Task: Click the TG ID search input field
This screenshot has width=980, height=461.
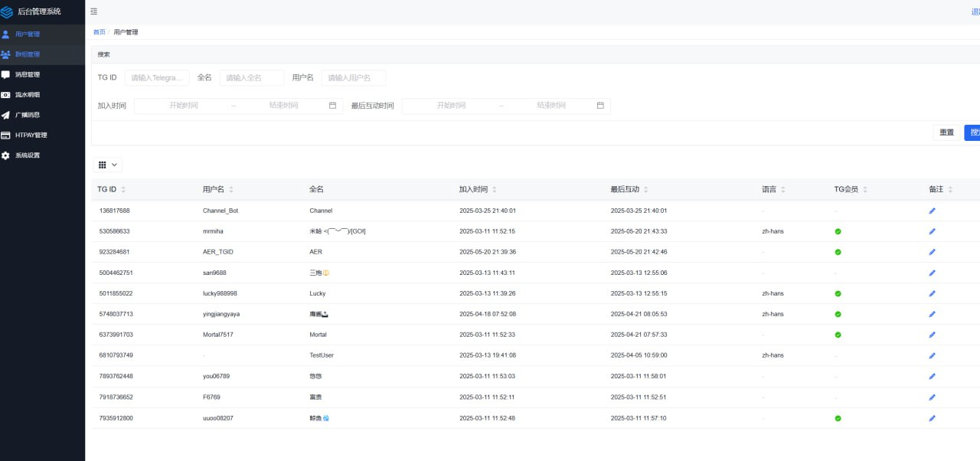Action: [x=157, y=77]
